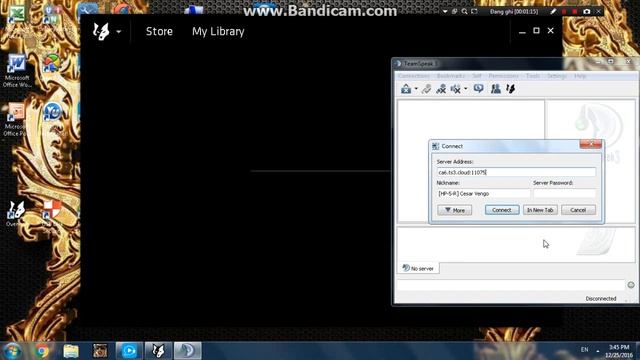This screenshot has width=640, height=360.
Task: Click the mute microphone toolbar icon
Action: click(441, 89)
